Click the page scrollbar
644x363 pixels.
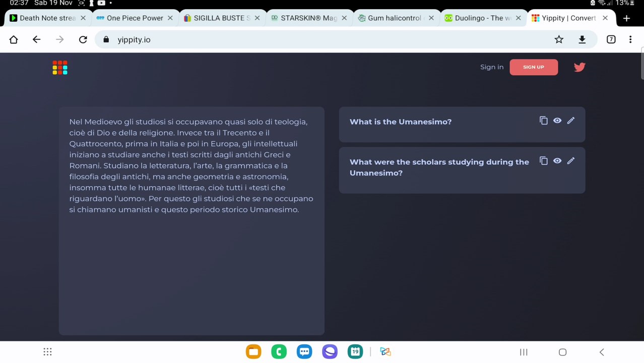(642, 63)
